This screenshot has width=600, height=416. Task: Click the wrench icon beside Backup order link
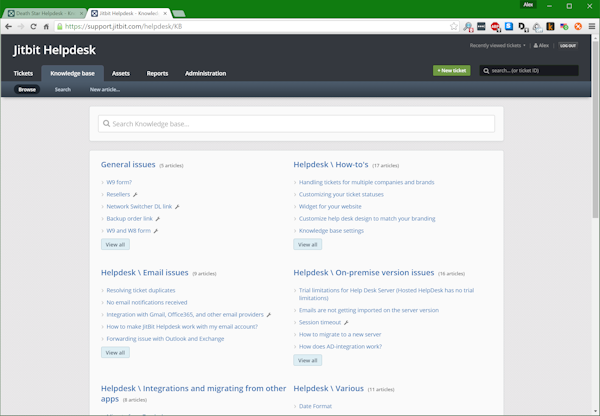[x=158, y=219]
